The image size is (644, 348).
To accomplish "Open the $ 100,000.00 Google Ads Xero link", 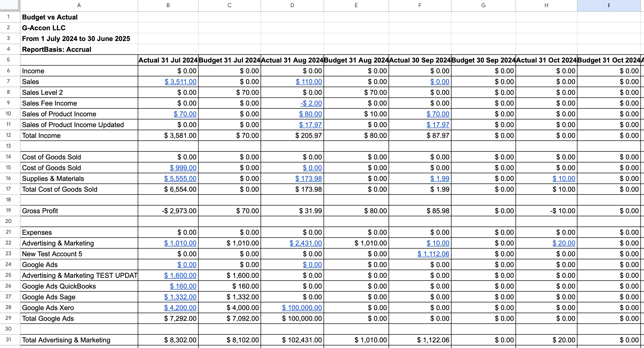I will click(302, 308).
